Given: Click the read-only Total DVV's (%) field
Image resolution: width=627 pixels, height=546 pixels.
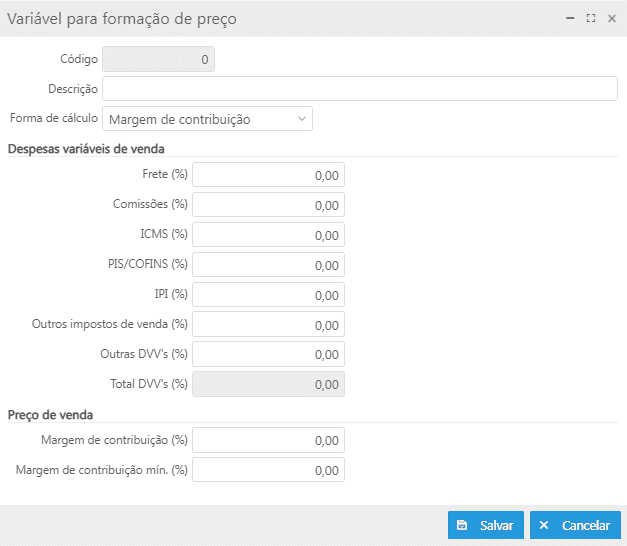Looking at the screenshot, I should tap(268, 384).
